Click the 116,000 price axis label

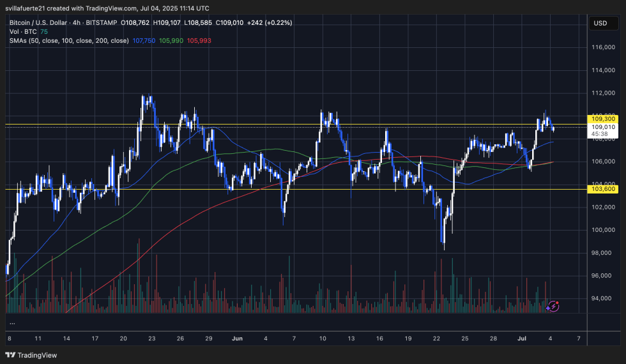pyautogui.click(x=604, y=47)
